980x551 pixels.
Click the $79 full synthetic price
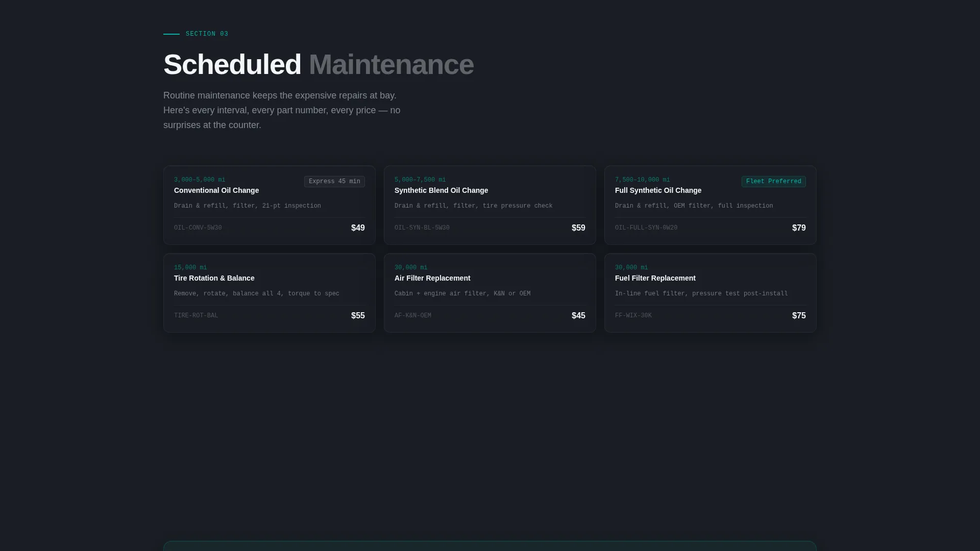coord(799,228)
